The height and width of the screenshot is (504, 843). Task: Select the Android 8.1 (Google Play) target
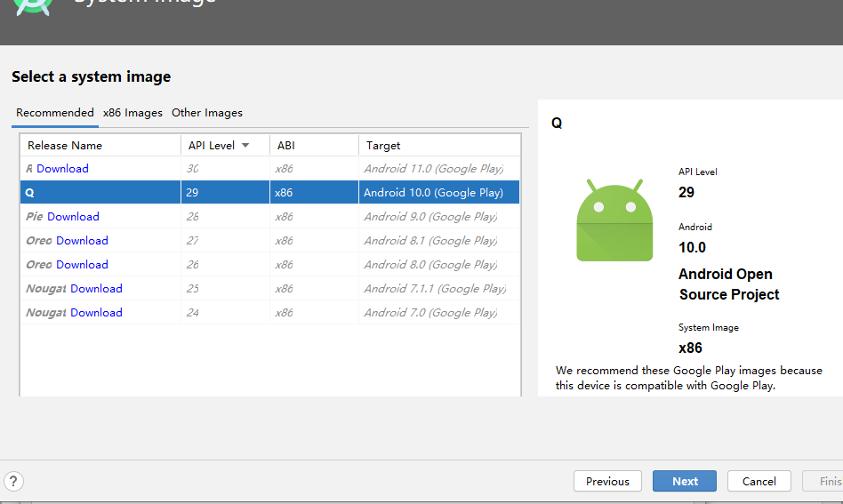click(x=430, y=241)
